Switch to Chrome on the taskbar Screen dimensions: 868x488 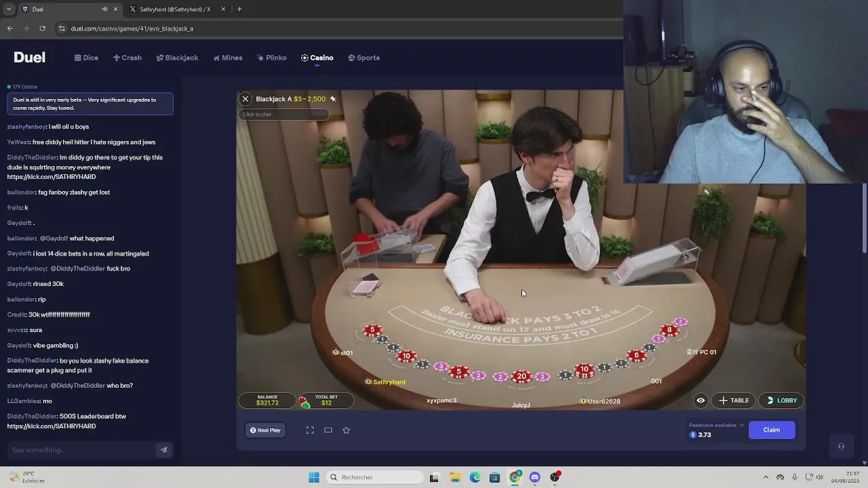pyautogui.click(x=515, y=477)
